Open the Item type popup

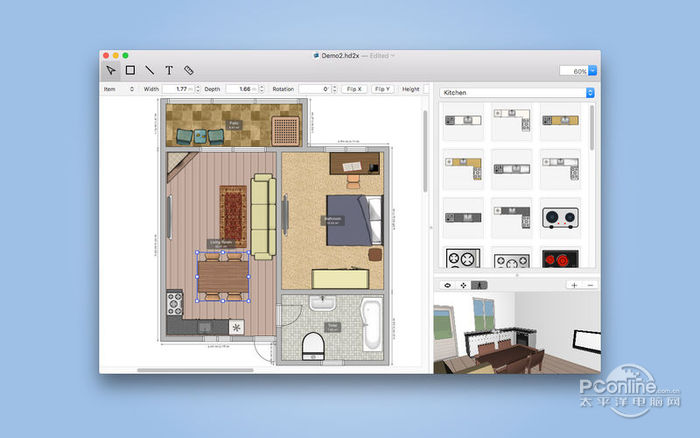pos(119,89)
